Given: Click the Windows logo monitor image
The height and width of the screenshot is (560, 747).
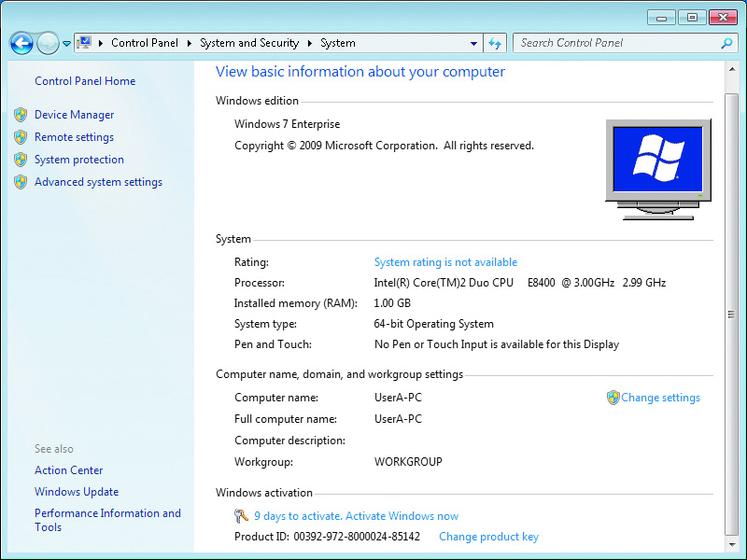Looking at the screenshot, I should click(658, 169).
